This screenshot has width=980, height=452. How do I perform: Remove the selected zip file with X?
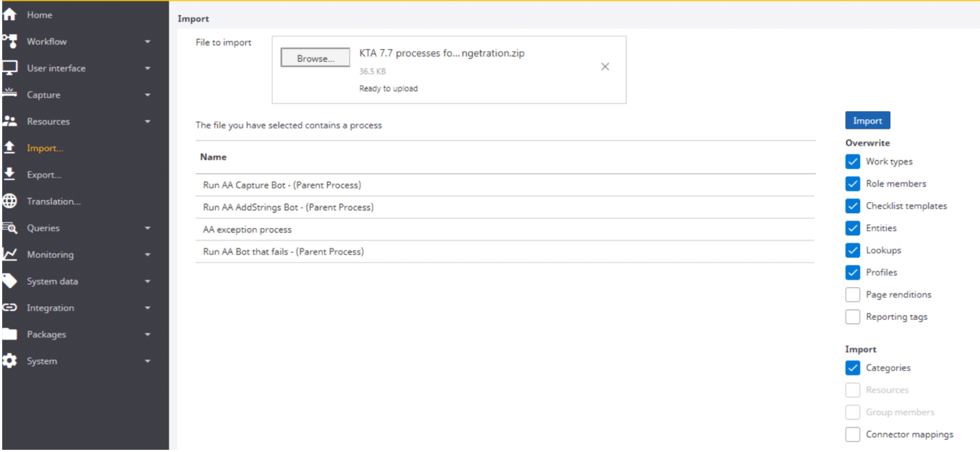(604, 67)
